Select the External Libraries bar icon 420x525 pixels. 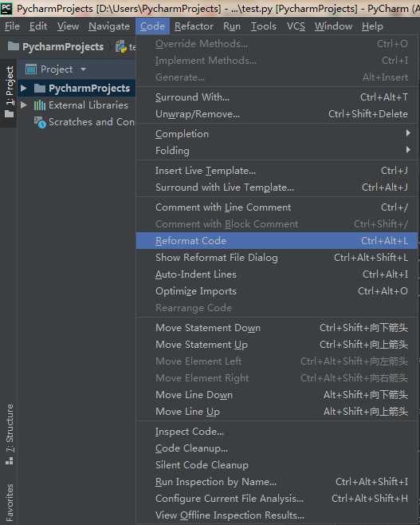click(x=40, y=105)
